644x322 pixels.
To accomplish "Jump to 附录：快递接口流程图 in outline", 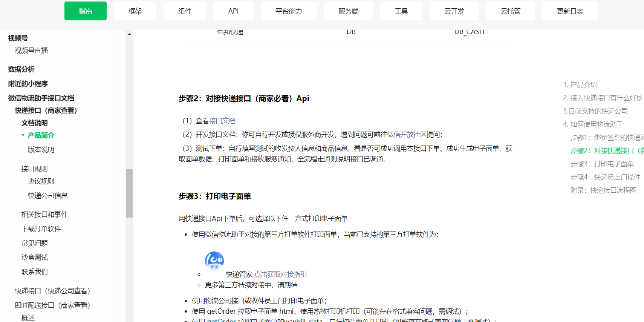I will click(x=604, y=190).
